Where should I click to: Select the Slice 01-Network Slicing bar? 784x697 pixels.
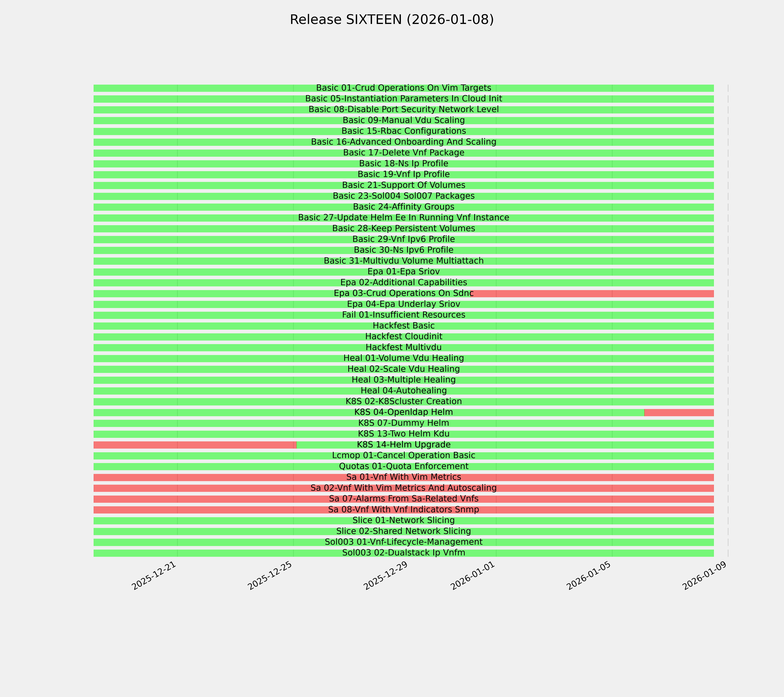point(403,521)
